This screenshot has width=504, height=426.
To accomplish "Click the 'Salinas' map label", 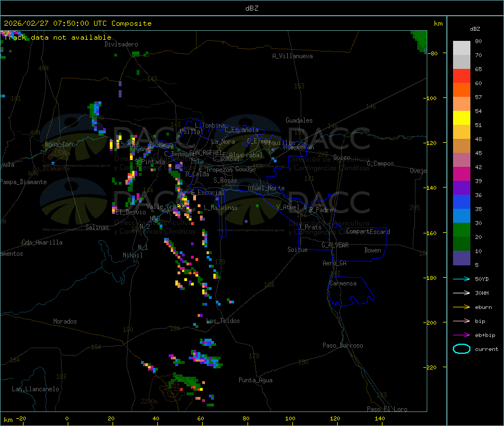I will (97, 227).
